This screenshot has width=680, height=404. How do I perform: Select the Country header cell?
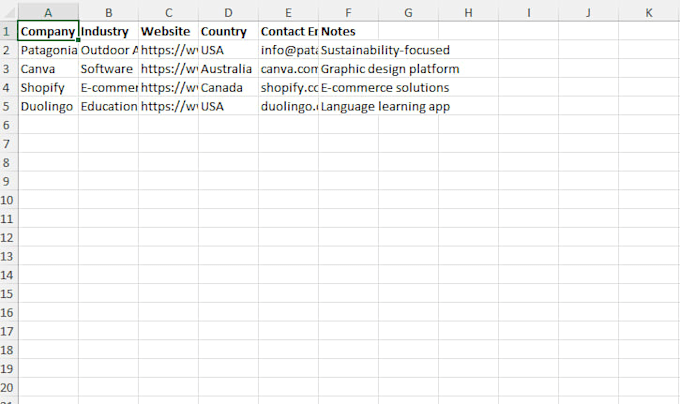[x=229, y=31]
